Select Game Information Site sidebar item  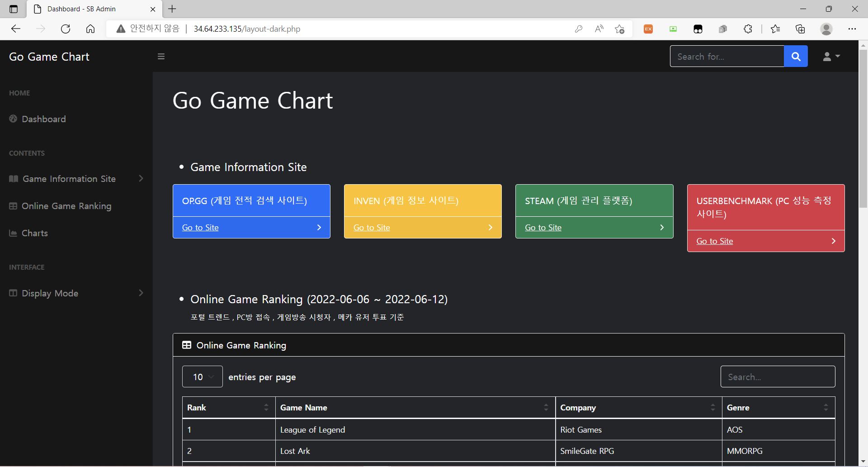click(69, 179)
